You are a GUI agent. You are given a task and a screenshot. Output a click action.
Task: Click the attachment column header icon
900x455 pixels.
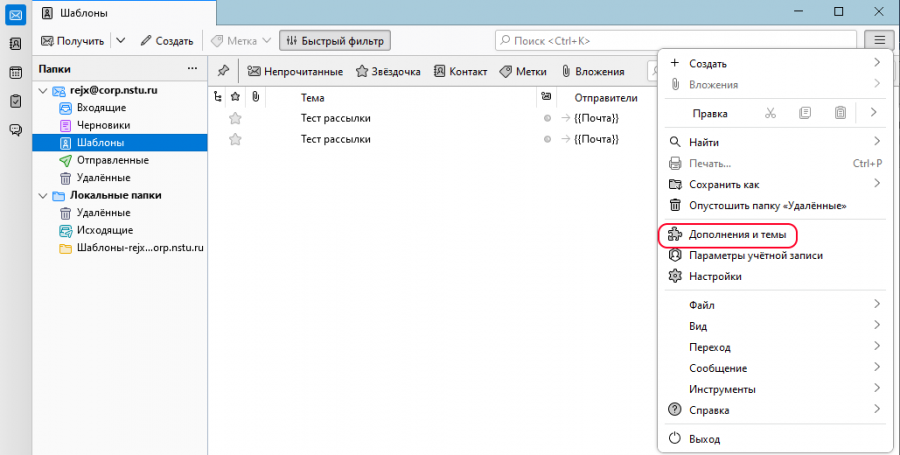click(255, 98)
